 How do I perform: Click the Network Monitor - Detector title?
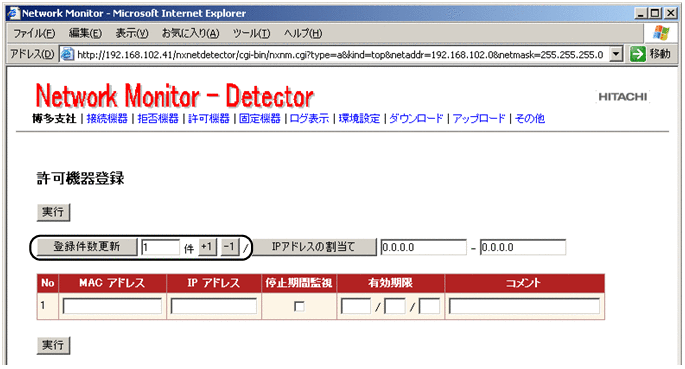click(174, 96)
